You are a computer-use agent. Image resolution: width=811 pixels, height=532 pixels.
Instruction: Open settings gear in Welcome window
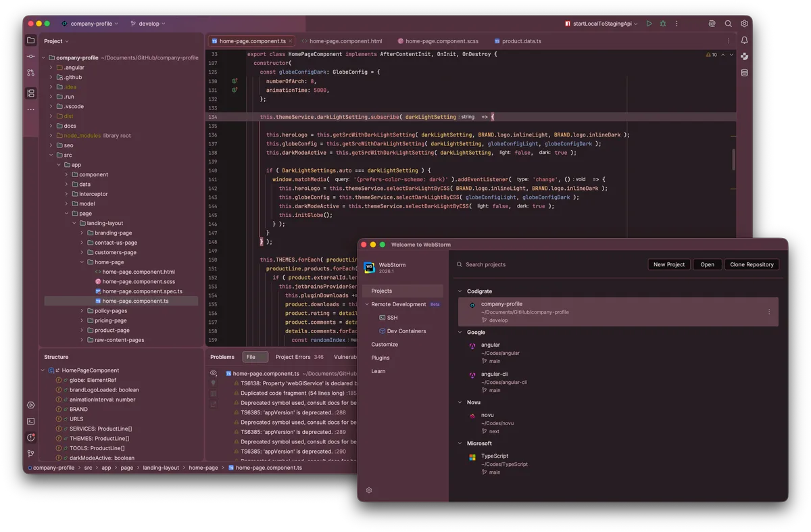(x=369, y=490)
